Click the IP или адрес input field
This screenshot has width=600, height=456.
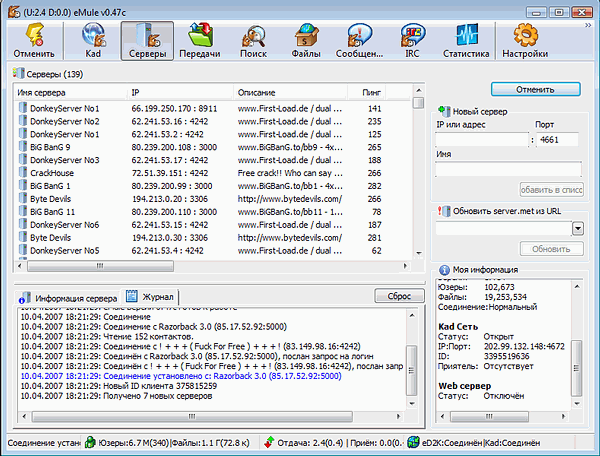tap(482, 140)
